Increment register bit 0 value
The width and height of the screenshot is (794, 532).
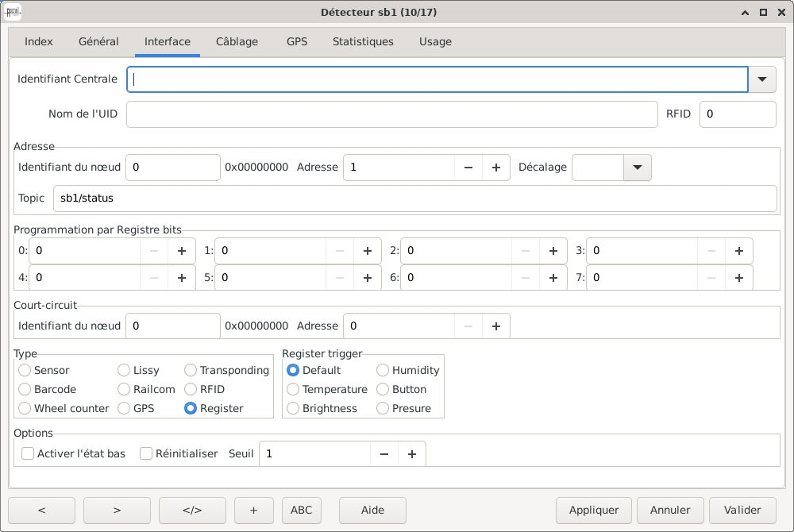pyautogui.click(x=182, y=251)
